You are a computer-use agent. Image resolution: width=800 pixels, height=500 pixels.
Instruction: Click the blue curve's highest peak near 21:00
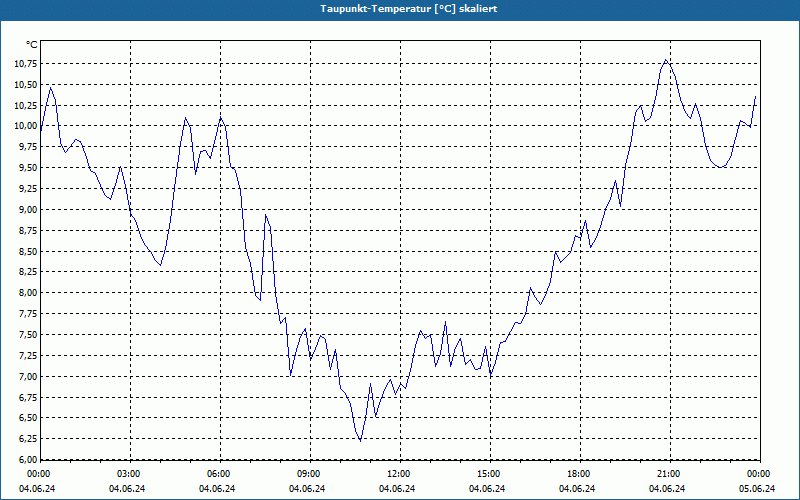[666, 60]
